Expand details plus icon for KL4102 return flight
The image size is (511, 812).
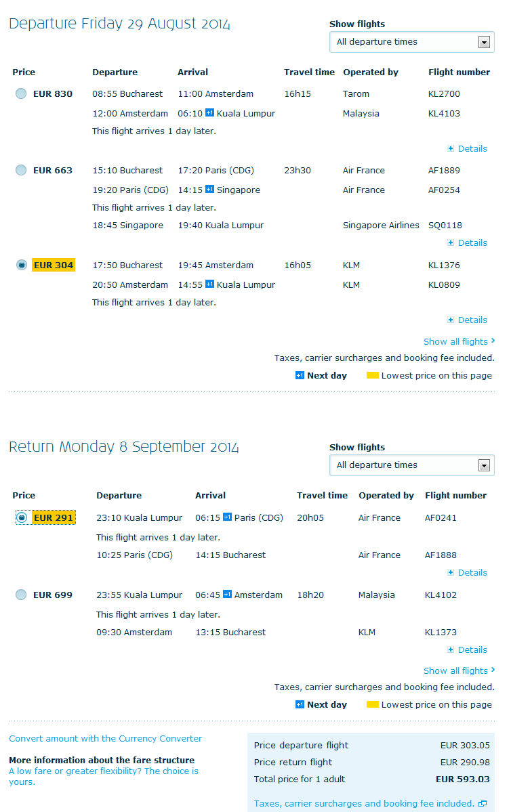point(451,650)
